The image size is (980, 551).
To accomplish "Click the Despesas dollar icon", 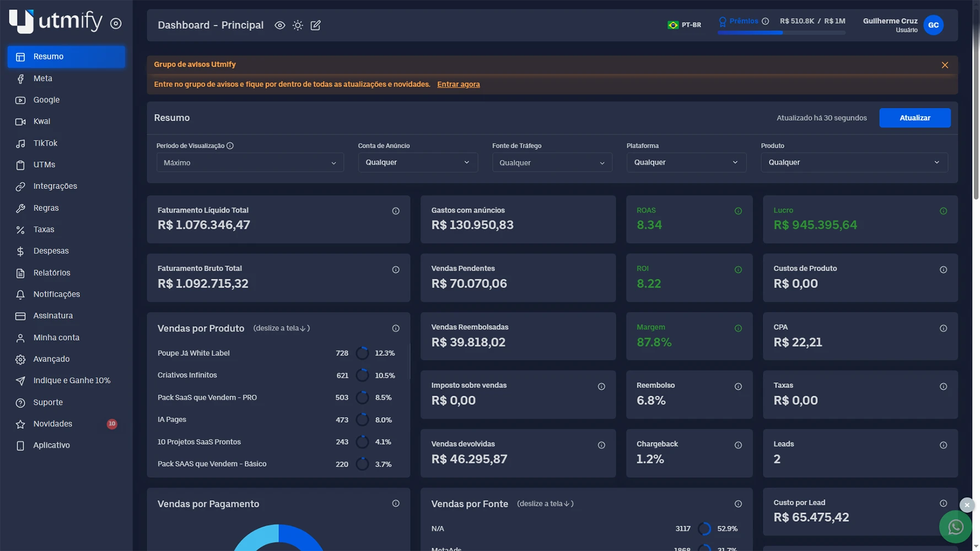I will (20, 251).
